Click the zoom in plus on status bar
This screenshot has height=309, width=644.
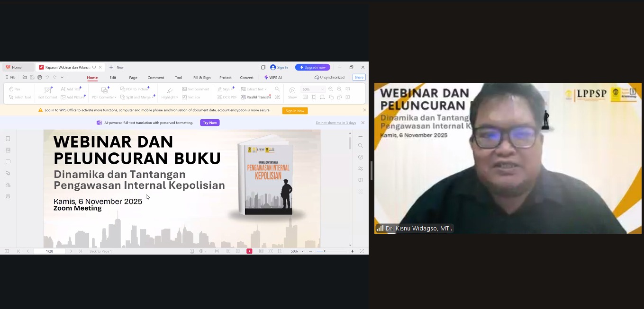coord(353,251)
